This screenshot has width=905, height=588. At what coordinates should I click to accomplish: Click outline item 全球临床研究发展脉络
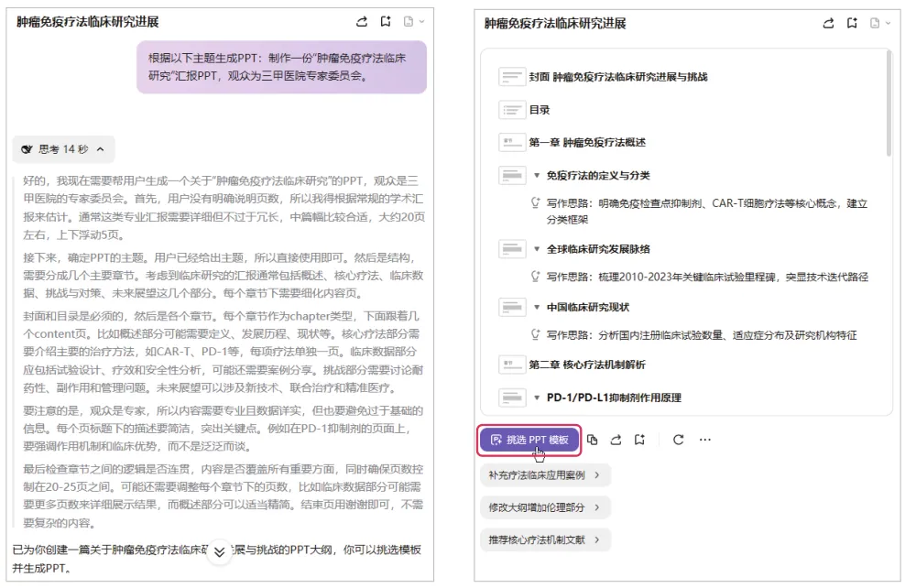coord(598,249)
